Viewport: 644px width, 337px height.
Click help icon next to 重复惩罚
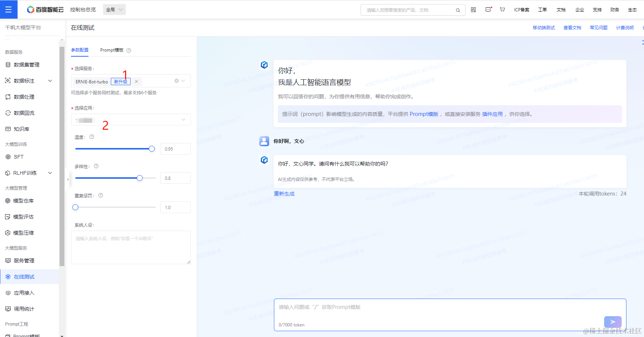click(x=101, y=195)
